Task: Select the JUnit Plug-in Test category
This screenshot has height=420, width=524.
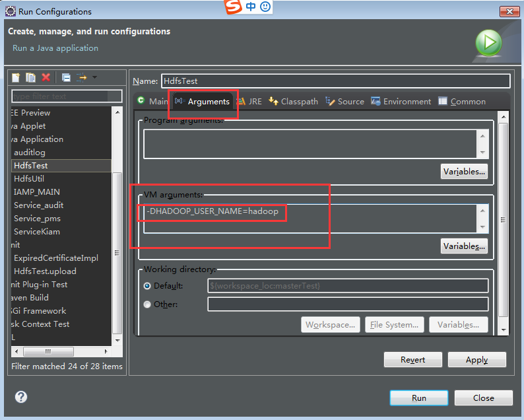Action: 40,285
